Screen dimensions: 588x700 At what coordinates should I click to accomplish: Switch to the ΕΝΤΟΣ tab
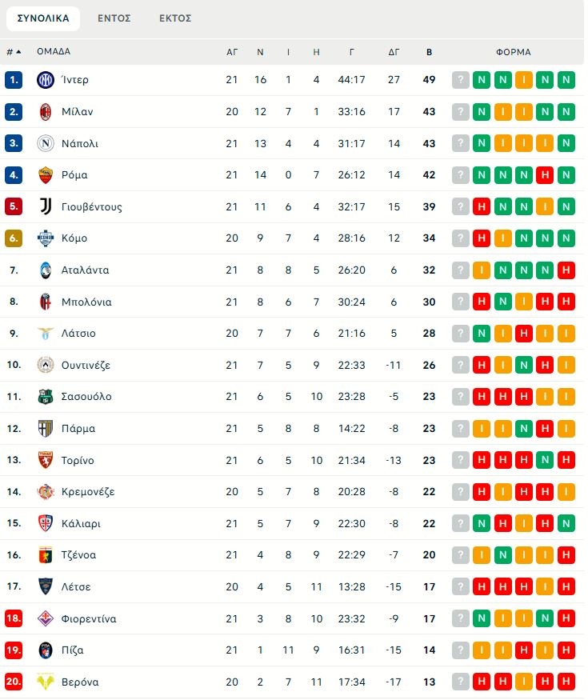tap(114, 18)
